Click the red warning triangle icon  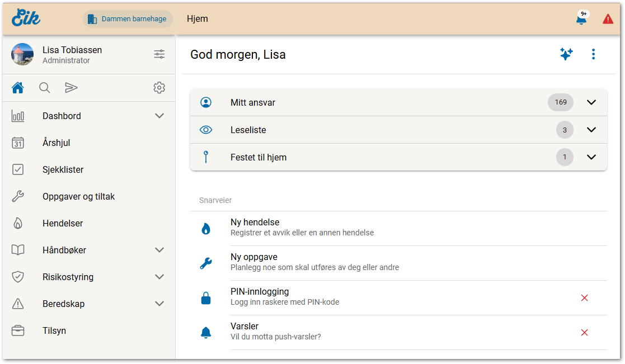608,19
